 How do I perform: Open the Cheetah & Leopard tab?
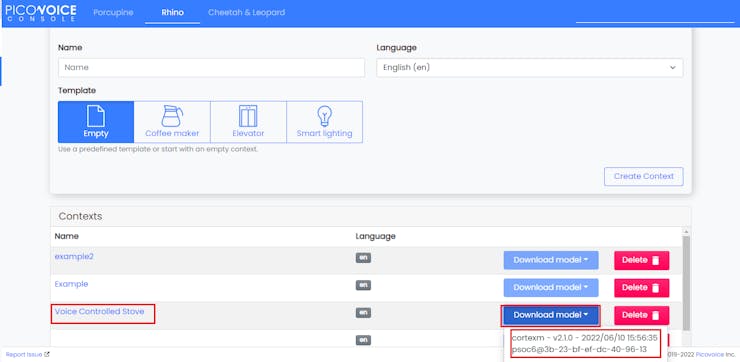[246, 13]
